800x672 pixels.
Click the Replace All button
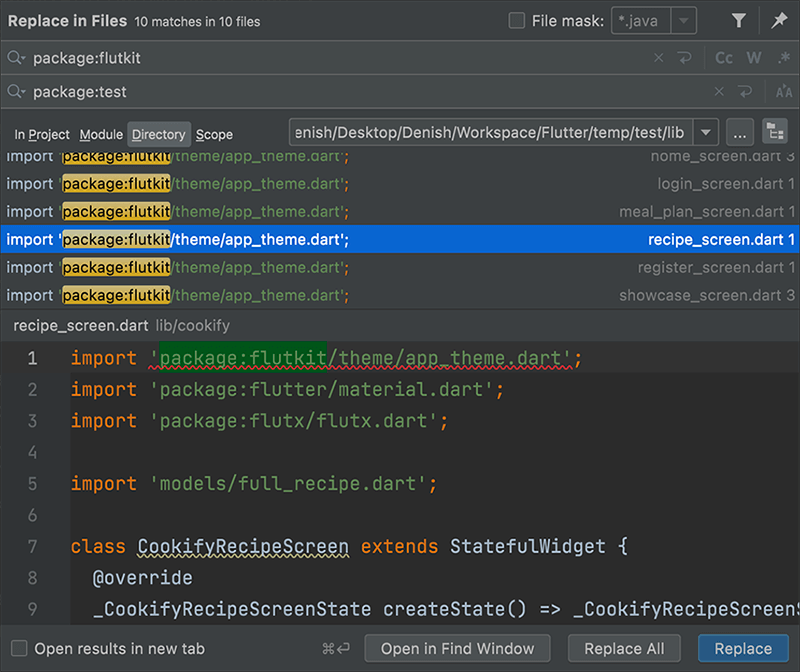(x=624, y=649)
